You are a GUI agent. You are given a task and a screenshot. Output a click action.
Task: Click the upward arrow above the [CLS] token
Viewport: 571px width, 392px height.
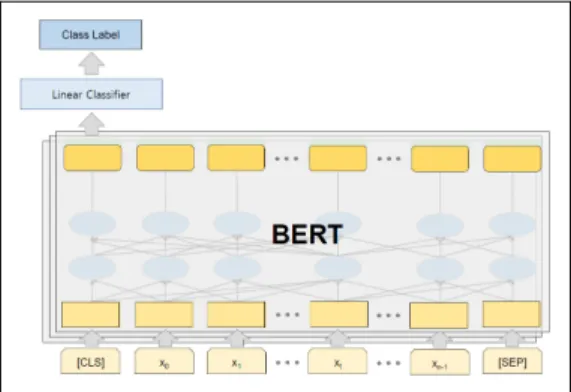pos(91,338)
